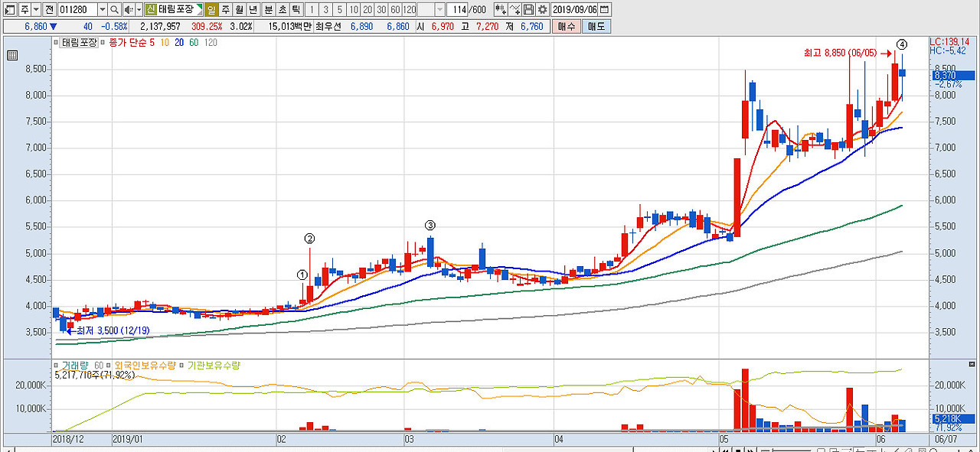Switch to 초 second chart
Image resolution: width=980 pixels, height=452 pixels.
[283, 10]
